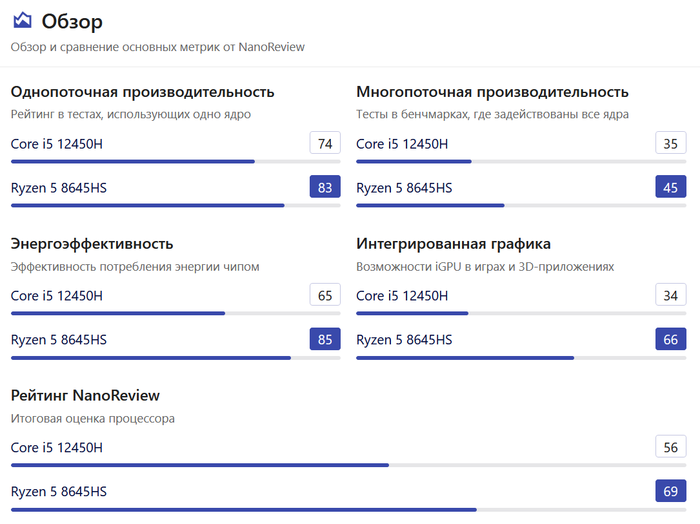
Task: Click Многопоточная производительность heading
Action: point(492,92)
